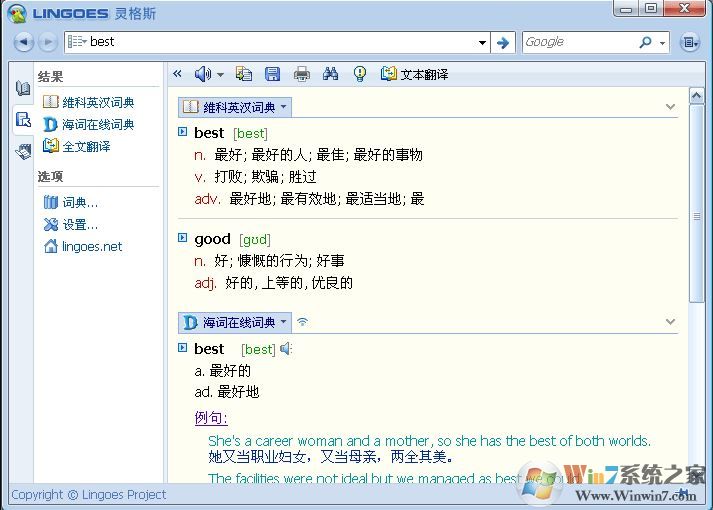Open the main menu button at top right
Viewport: 713px width, 510px height.
point(689,42)
